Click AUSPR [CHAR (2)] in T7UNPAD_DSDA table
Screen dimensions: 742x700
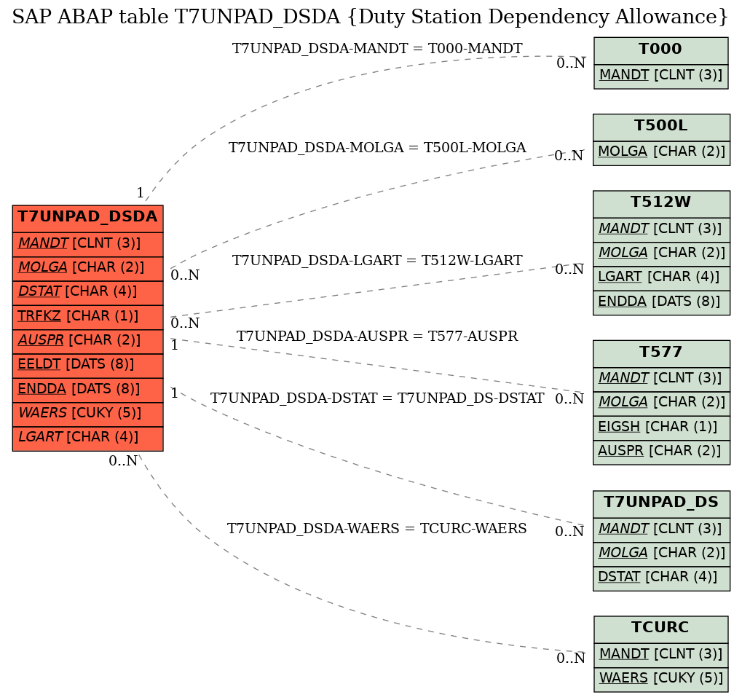coord(87,341)
